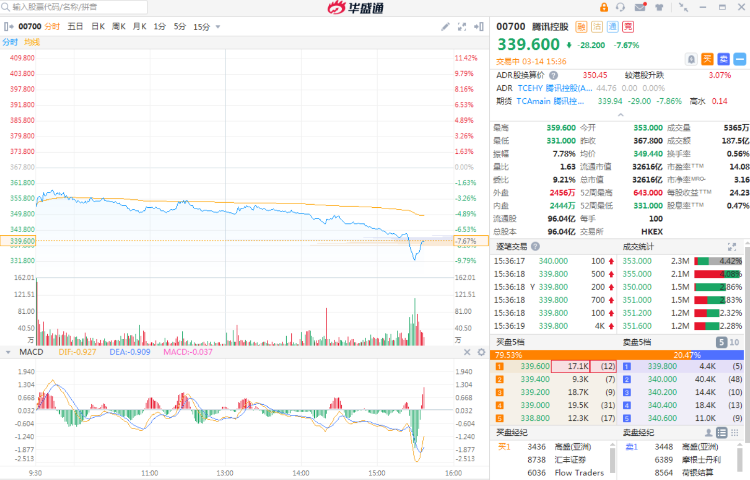Collapse the ADR info section chevron
This screenshot has width=750, height=480.
620,115
